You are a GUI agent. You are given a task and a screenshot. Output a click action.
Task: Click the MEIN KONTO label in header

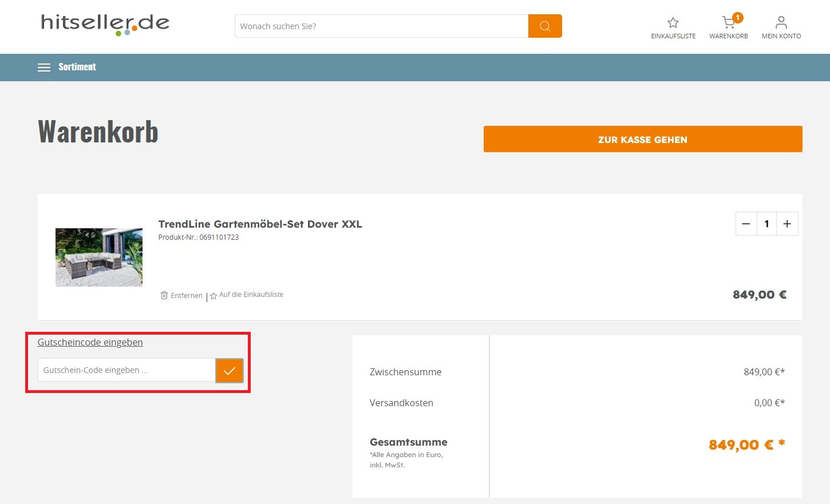781,36
